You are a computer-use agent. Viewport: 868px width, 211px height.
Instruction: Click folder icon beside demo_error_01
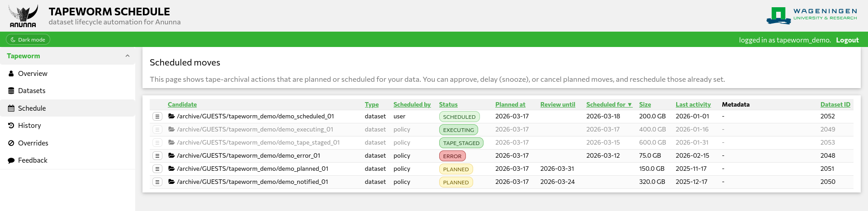point(171,155)
